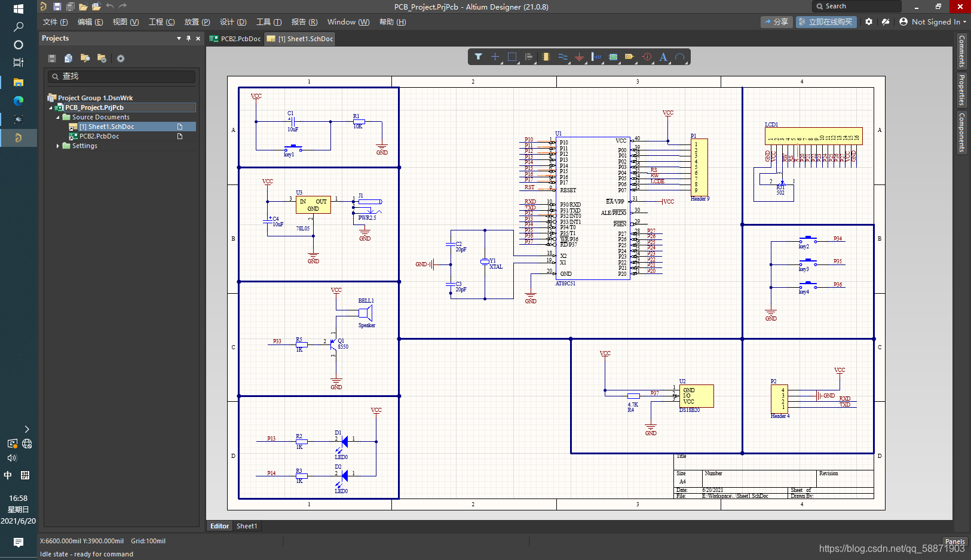971x560 pixels.
Task: Toggle the Components side panel tab
Action: coord(961,132)
